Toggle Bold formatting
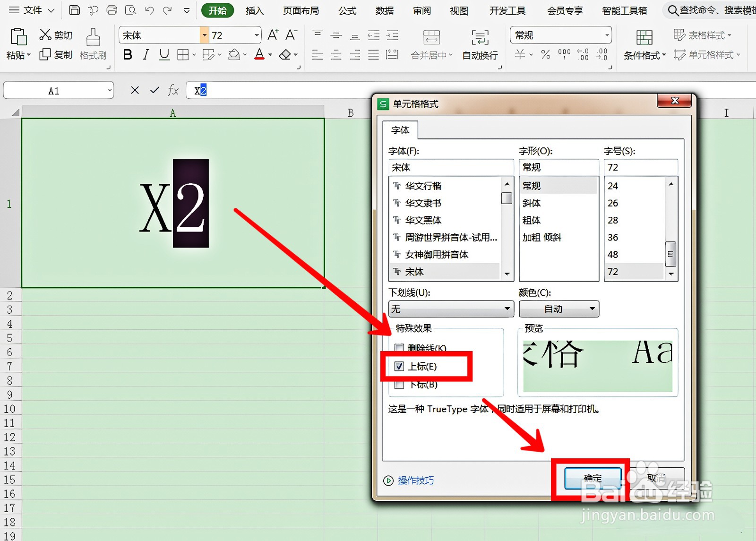 [x=128, y=55]
